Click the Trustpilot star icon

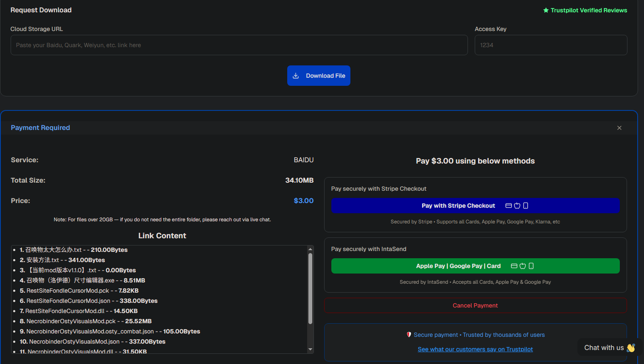546,10
